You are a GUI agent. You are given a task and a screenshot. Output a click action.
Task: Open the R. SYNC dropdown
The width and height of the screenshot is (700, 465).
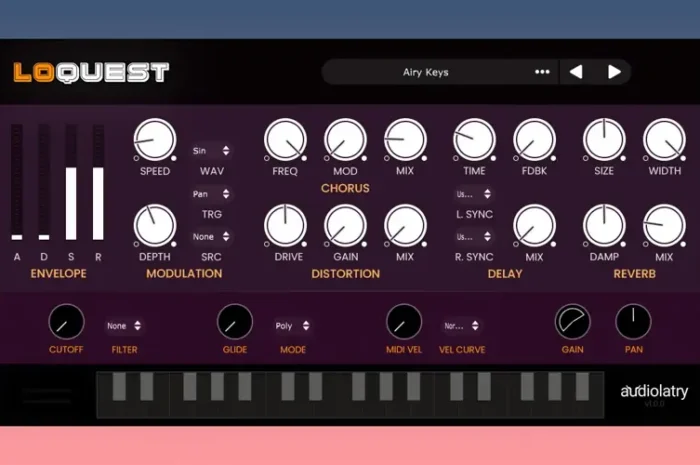click(474, 237)
